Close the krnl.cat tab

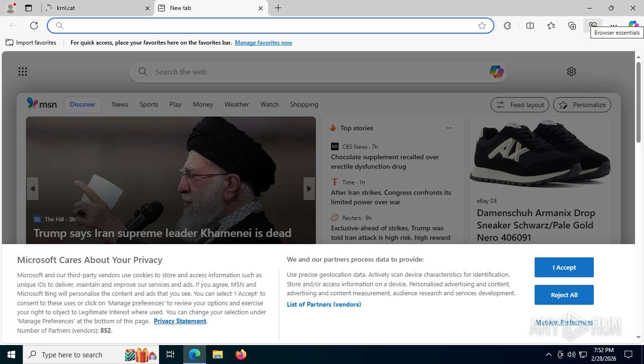(x=147, y=8)
